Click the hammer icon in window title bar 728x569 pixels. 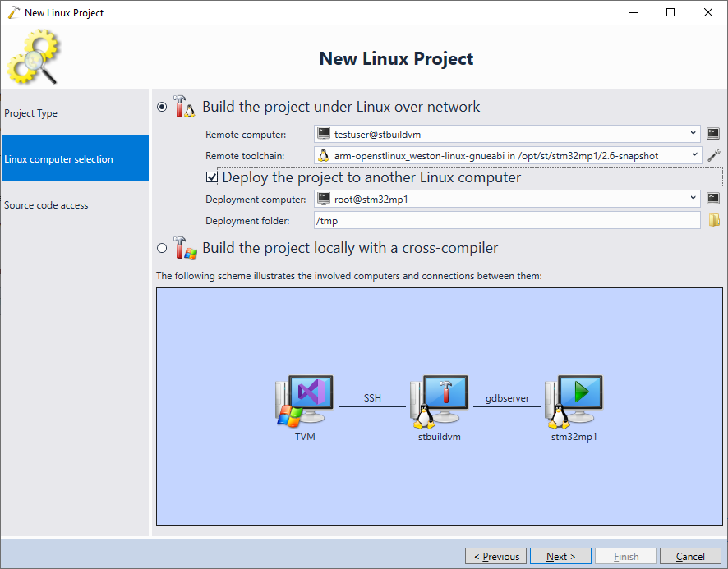[14, 12]
